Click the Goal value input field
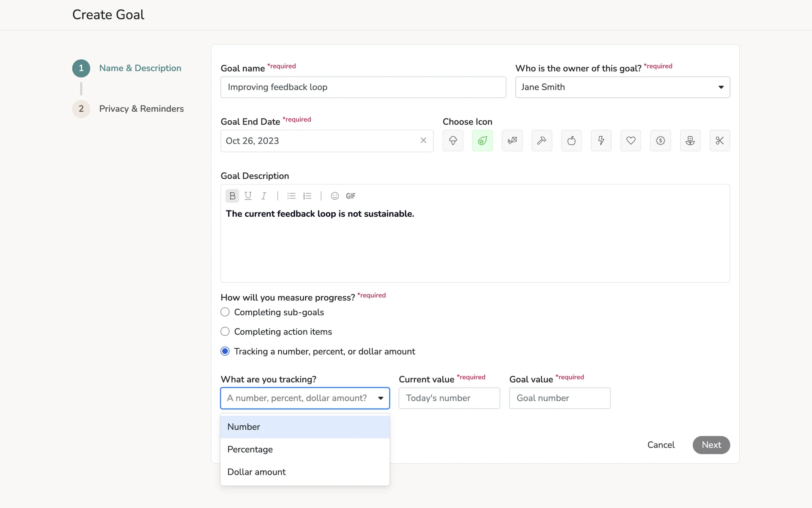 pos(560,398)
